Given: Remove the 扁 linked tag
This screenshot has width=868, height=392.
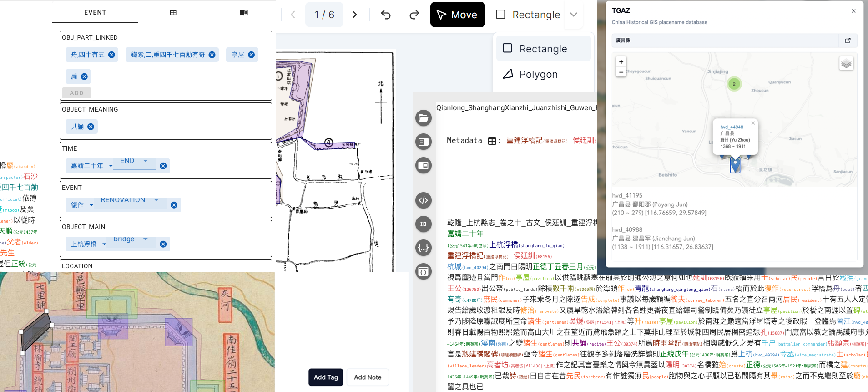Looking at the screenshot, I should coord(84,76).
